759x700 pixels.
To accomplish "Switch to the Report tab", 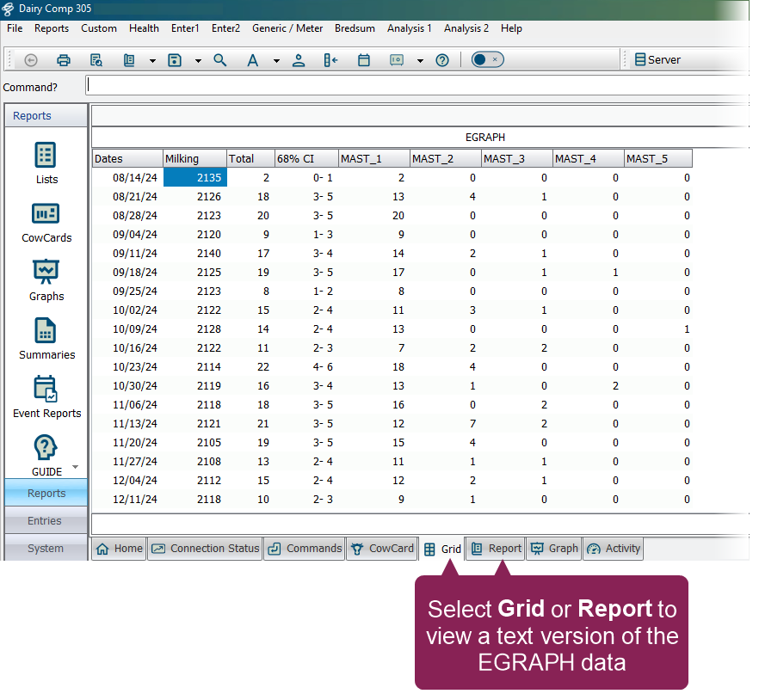I will click(496, 549).
